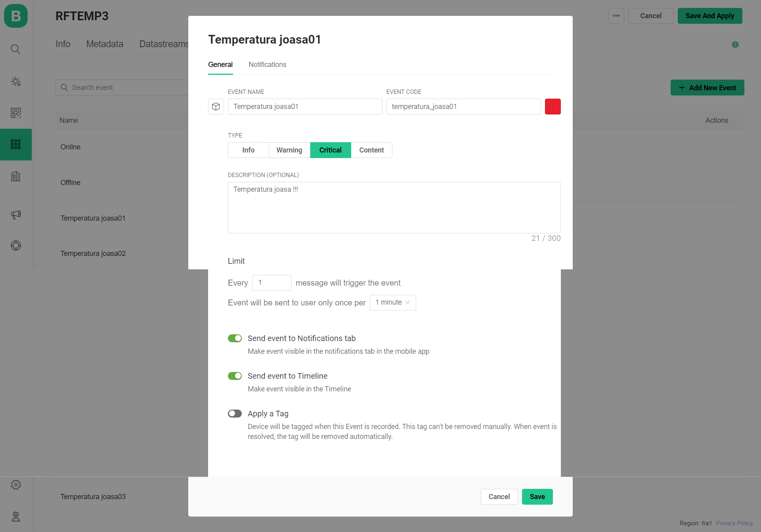Open the Metadata tab of RFTEMP3

coord(105,44)
